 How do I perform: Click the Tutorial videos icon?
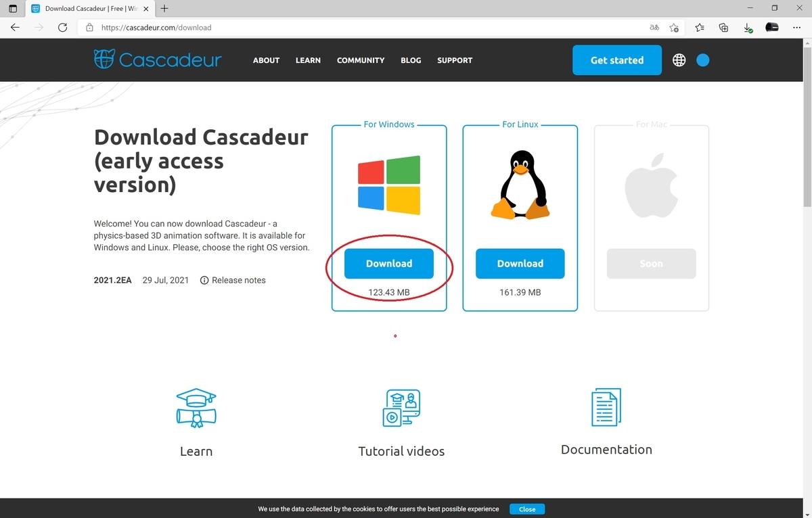(x=401, y=408)
